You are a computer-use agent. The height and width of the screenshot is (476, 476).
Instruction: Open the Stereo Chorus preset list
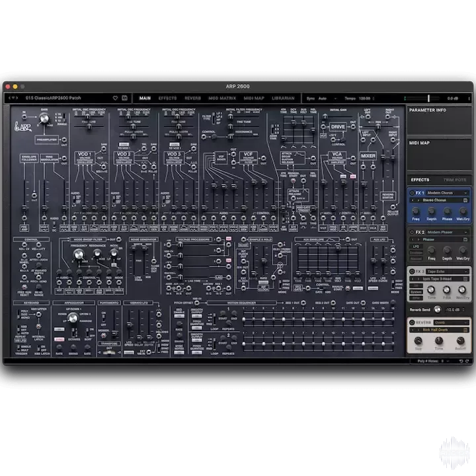point(439,200)
